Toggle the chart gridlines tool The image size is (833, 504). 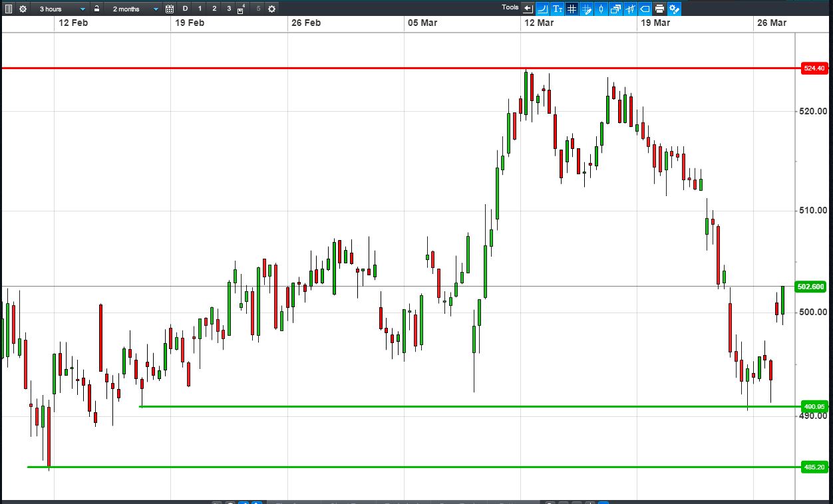(572, 9)
